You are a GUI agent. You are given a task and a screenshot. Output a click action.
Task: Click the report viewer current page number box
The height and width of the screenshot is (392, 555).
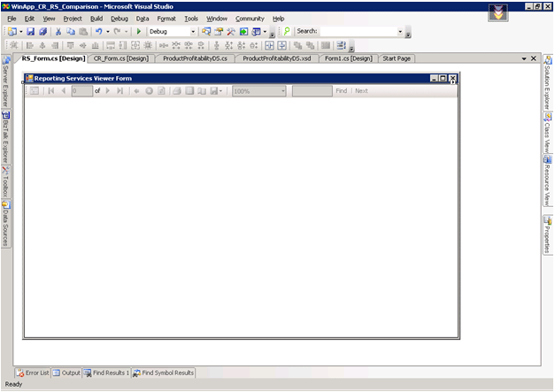click(82, 91)
